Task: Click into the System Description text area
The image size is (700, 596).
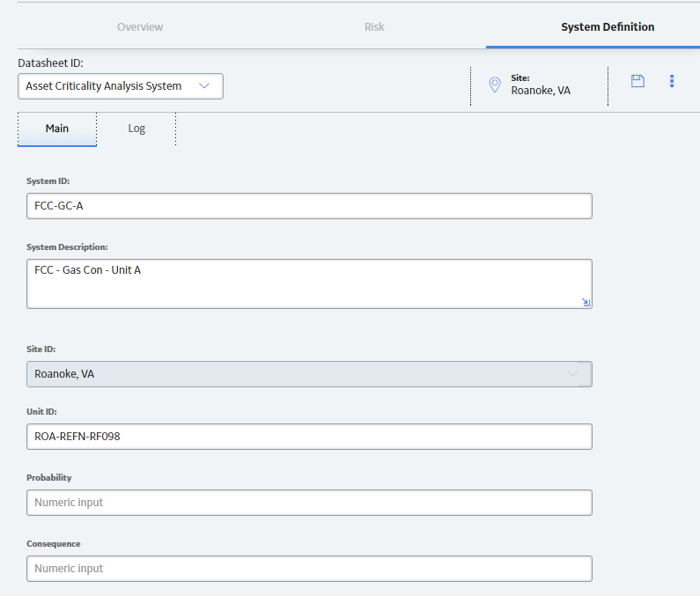Action: (309, 284)
